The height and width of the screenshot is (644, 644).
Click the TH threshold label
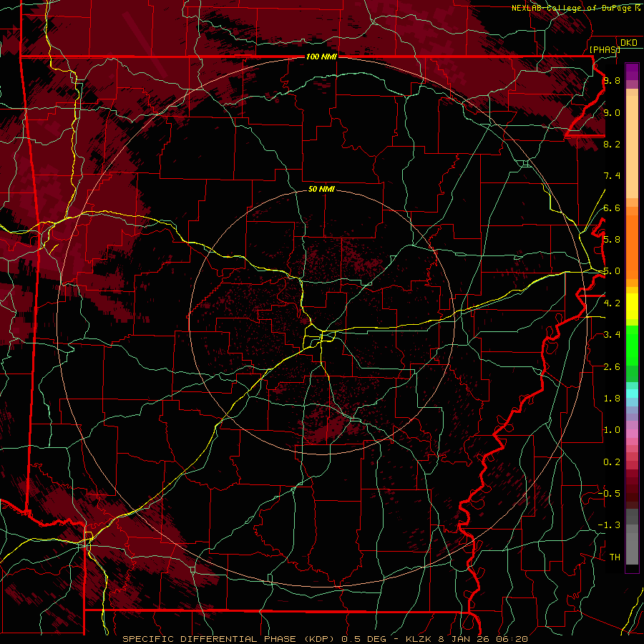[615, 557]
